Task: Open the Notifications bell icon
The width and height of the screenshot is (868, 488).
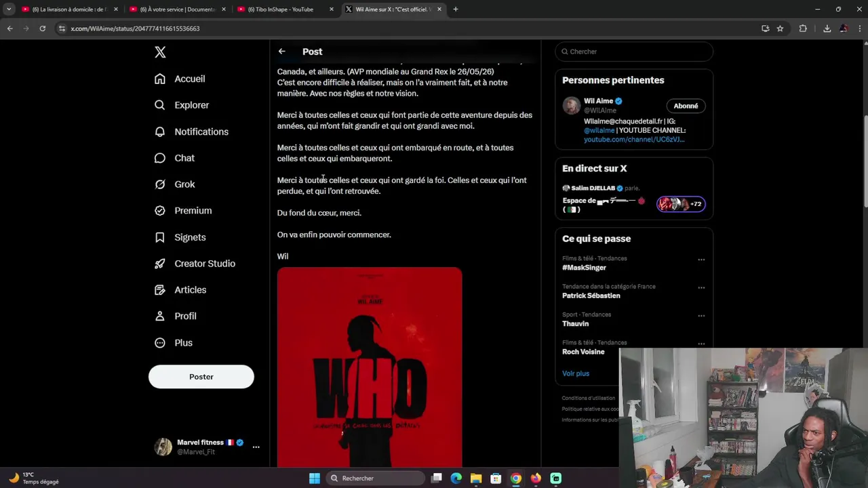Action: pyautogui.click(x=160, y=131)
